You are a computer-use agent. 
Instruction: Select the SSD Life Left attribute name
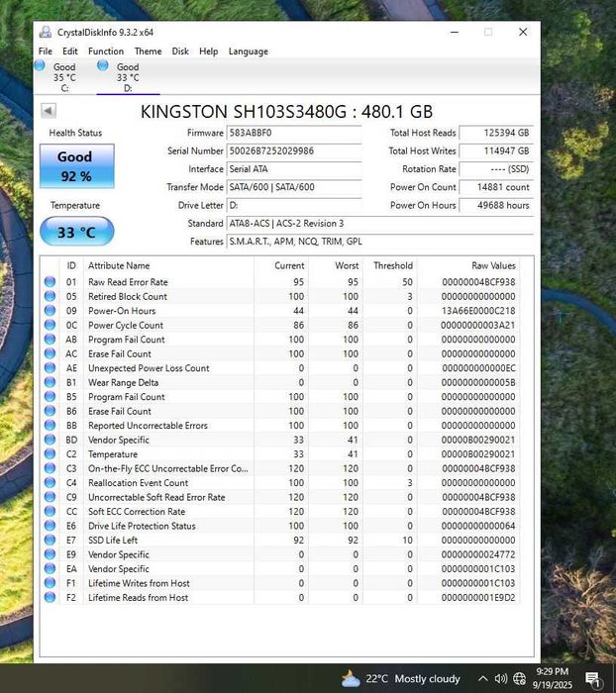tap(113, 541)
